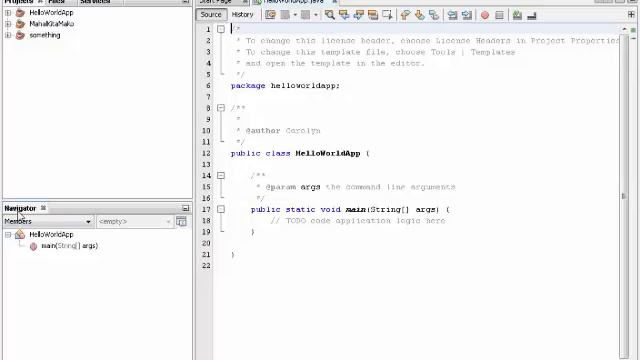Collapse Javadoc fold at line 14
The height and width of the screenshot is (360, 640).
coord(221,176)
